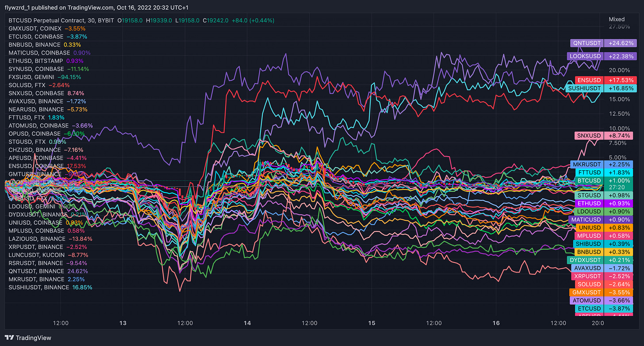
Task: Click the 20.00% value on the price axis
Action: 620,70
